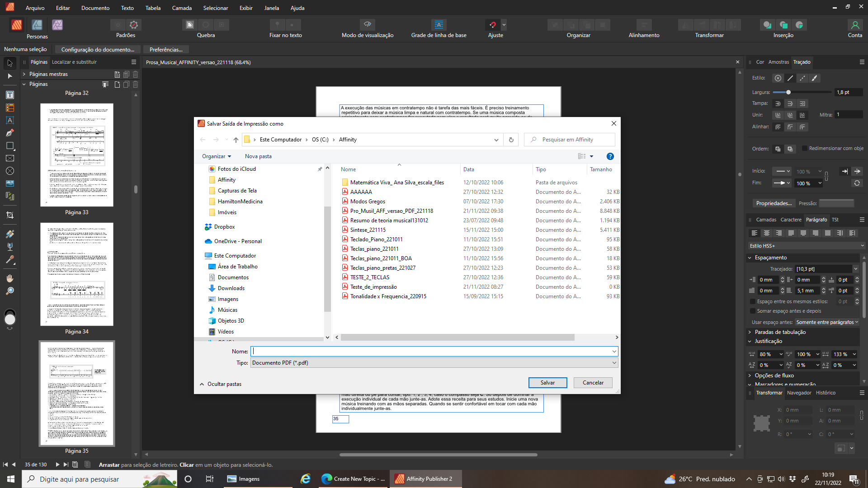Expand Paradas de tabulação section
Viewport: 868px width, 488px height.
point(750,332)
